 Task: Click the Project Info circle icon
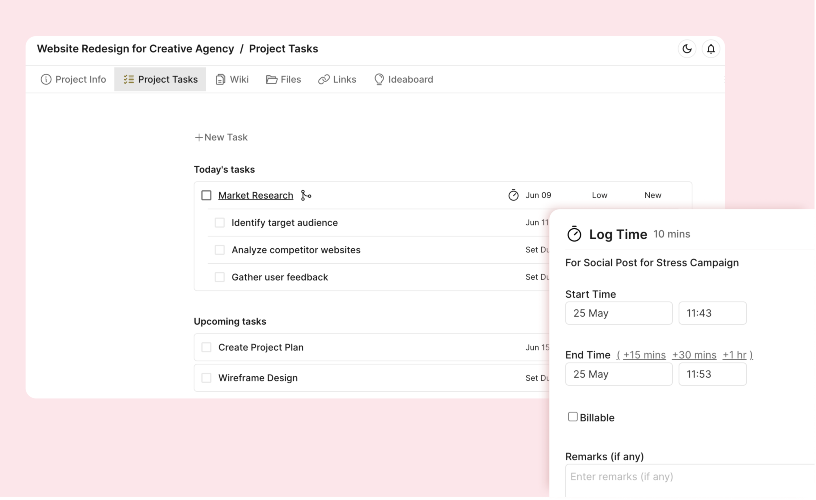pyautogui.click(x=46, y=80)
